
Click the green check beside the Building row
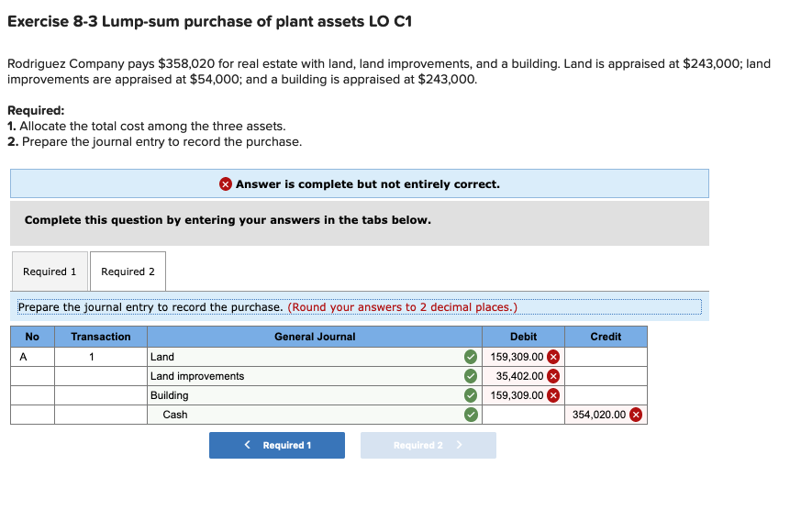[x=470, y=394]
